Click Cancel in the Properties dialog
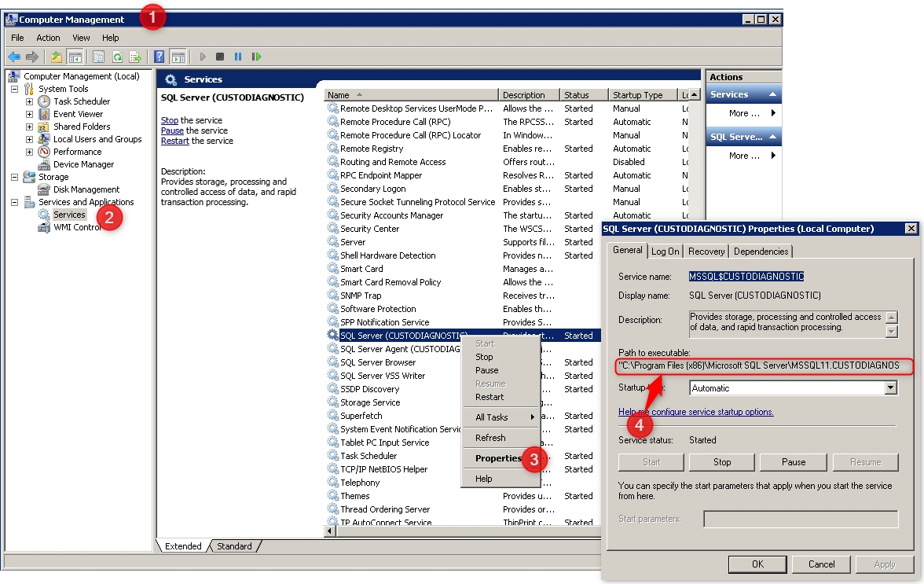 [x=821, y=564]
